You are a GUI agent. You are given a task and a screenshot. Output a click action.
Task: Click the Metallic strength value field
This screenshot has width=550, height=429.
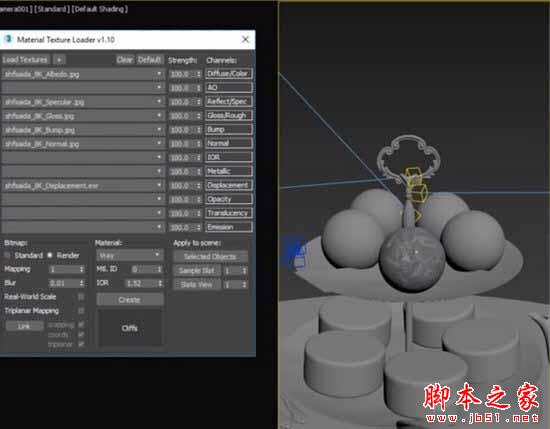point(182,172)
